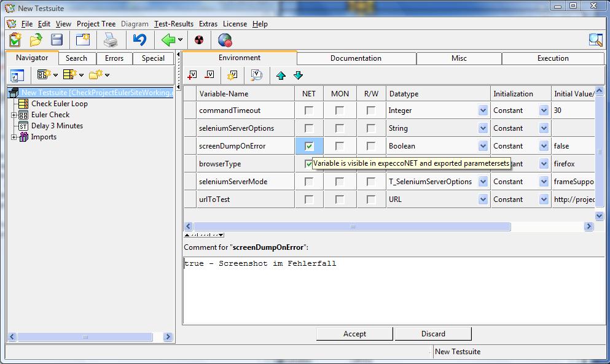Image resolution: width=610 pixels, height=364 pixels.
Task: Switch to the Documentation tab
Action: [356, 58]
